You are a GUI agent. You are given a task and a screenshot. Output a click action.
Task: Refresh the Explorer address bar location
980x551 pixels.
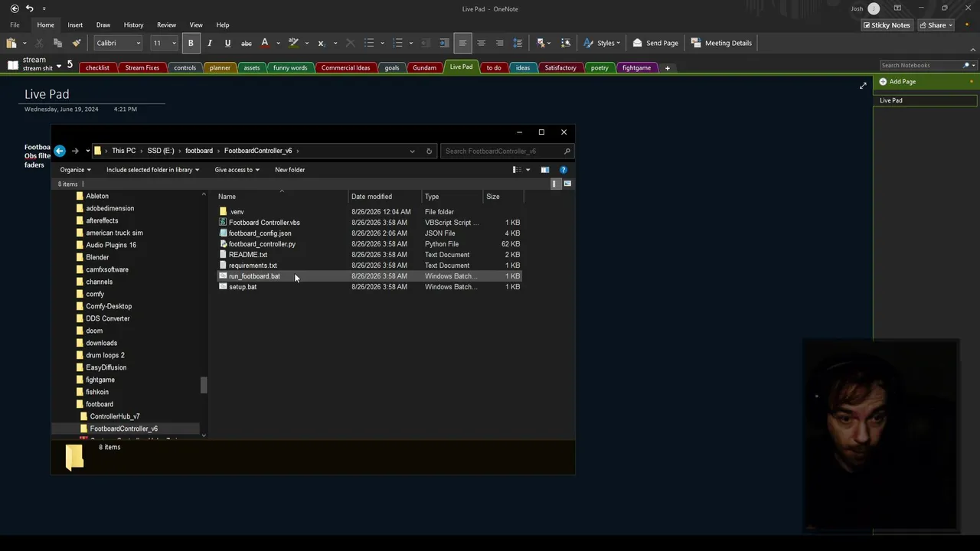coord(429,151)
